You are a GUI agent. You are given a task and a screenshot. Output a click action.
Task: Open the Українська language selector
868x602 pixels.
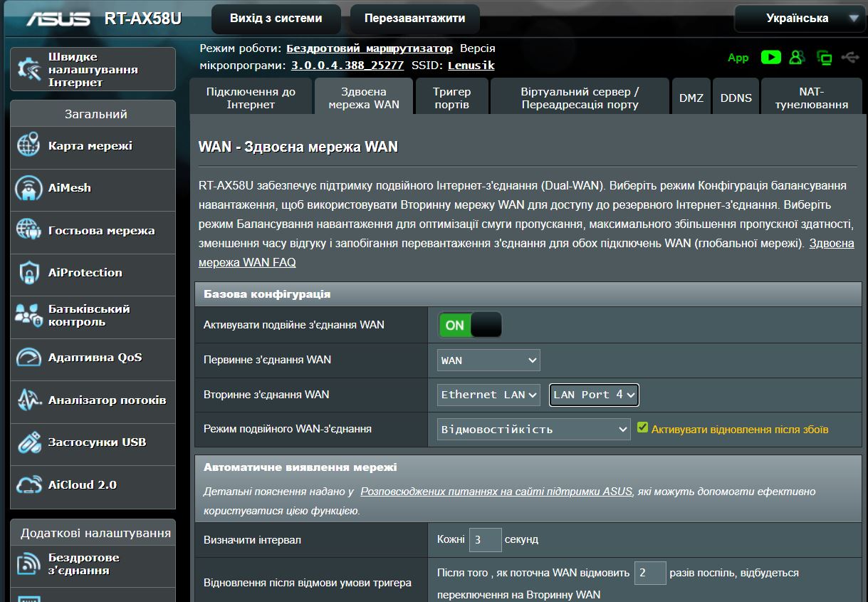point(800,19)
